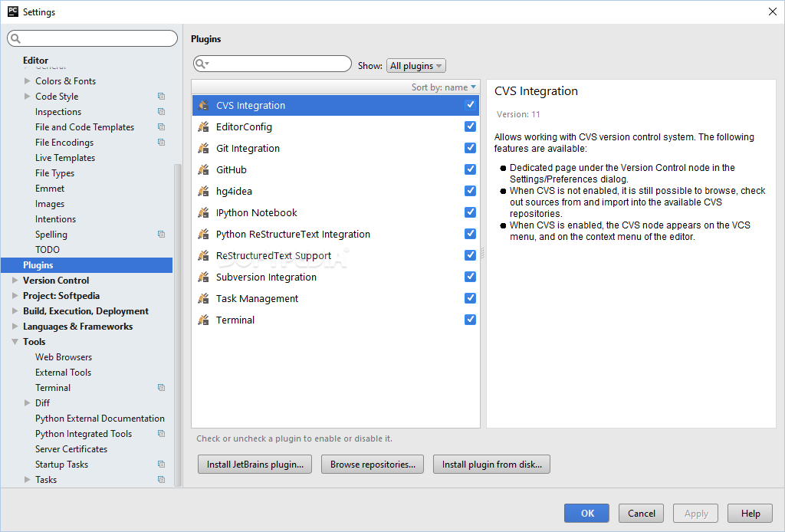This screenshot has height=532, width=785.
Task: Click the Cancel button
Action: pos(642,513)
